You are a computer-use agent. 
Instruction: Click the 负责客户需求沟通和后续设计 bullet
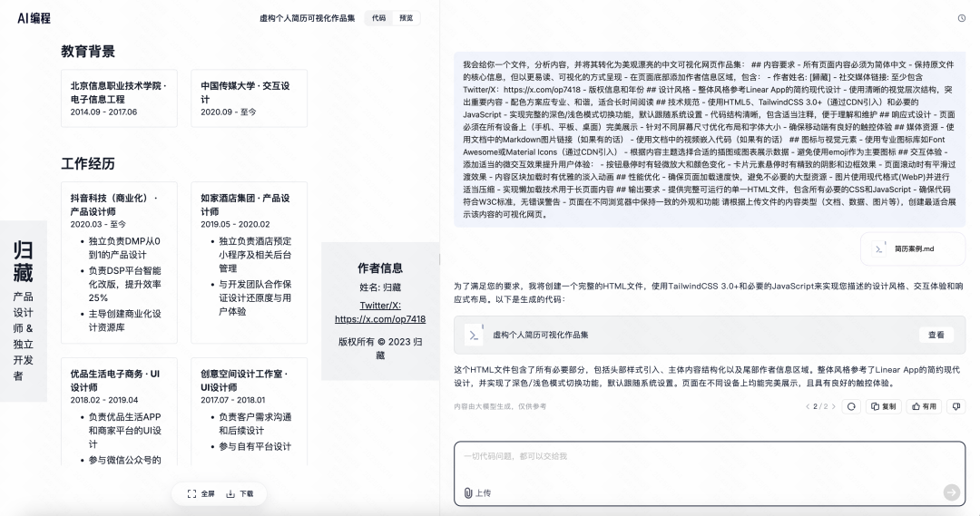(x=255, y=424)
